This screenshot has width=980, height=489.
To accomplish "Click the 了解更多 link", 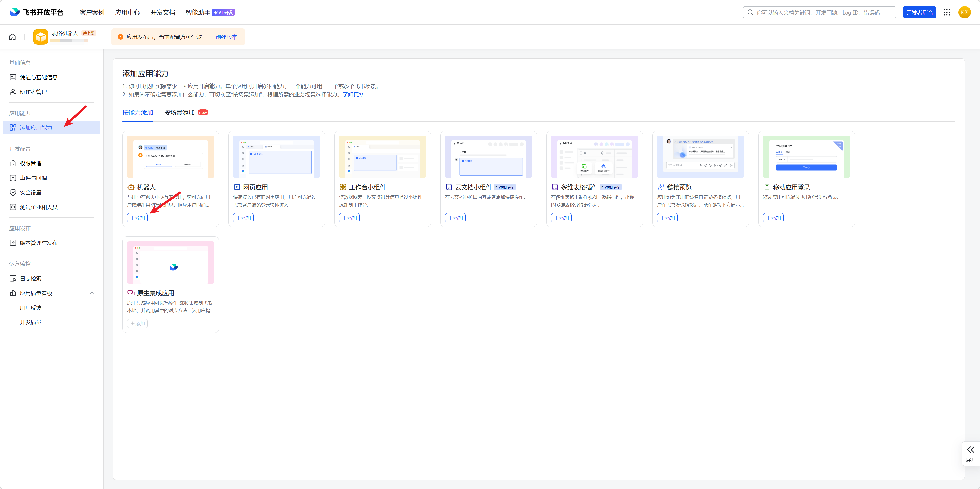I will point(353,94).
